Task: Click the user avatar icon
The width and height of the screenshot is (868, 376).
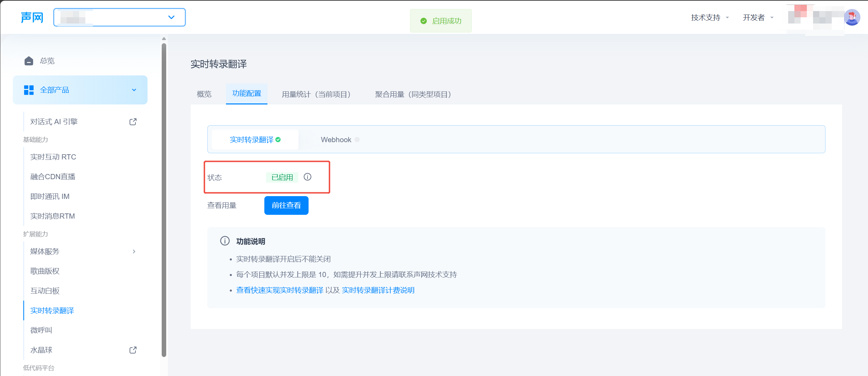Action: click(x=852, y=17)
